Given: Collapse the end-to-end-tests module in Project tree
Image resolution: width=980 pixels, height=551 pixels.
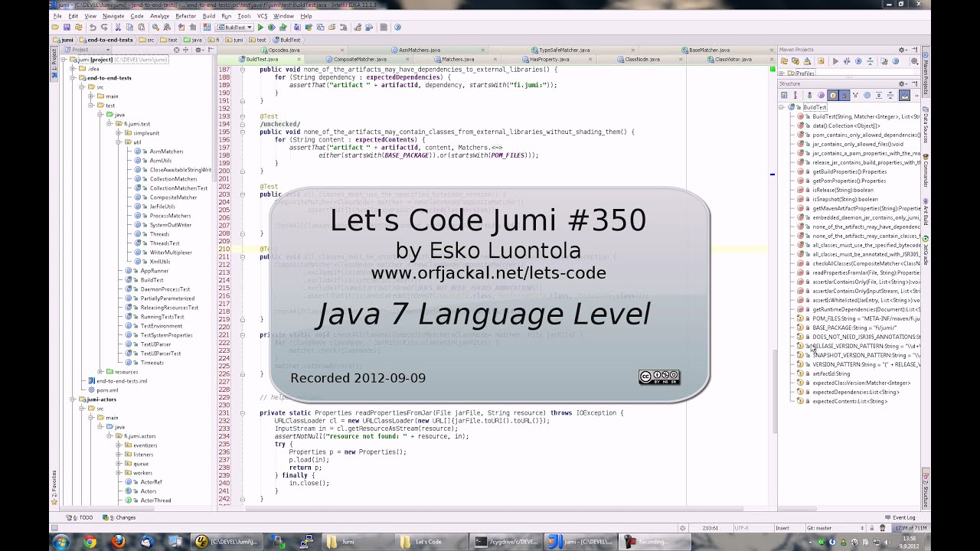Looking at the screenshot, I should tap(73, 78).
